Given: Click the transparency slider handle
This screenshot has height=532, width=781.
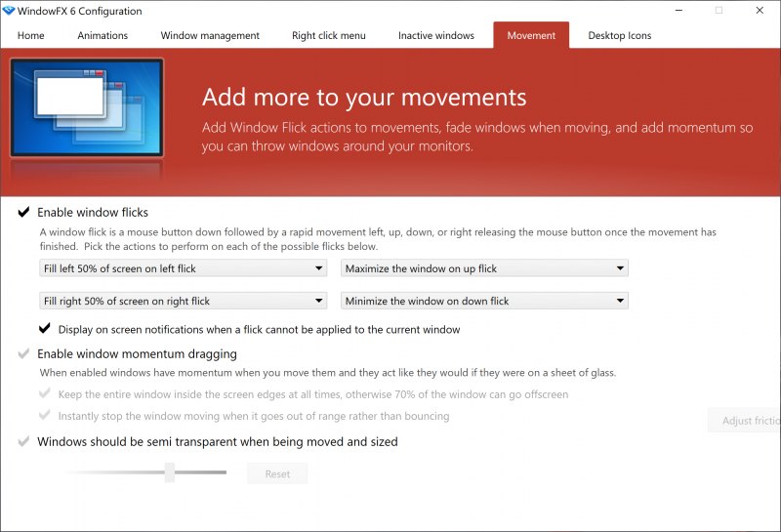Looking at the screenshot, I should [170, 472].
